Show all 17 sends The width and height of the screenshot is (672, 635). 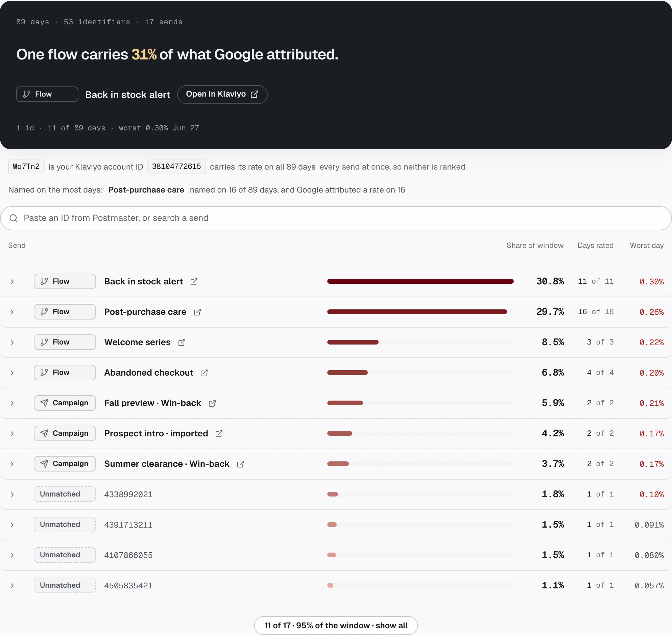click(336, 626)
